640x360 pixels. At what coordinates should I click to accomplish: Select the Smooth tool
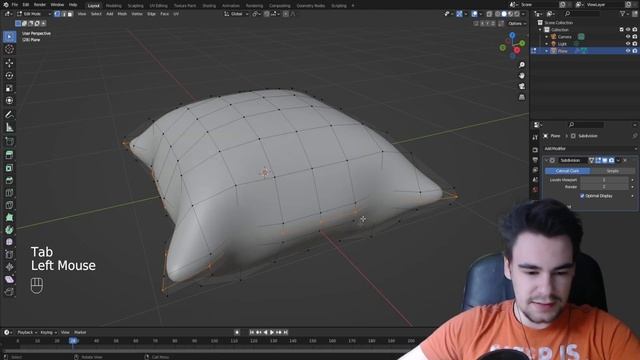click(9, 242)
